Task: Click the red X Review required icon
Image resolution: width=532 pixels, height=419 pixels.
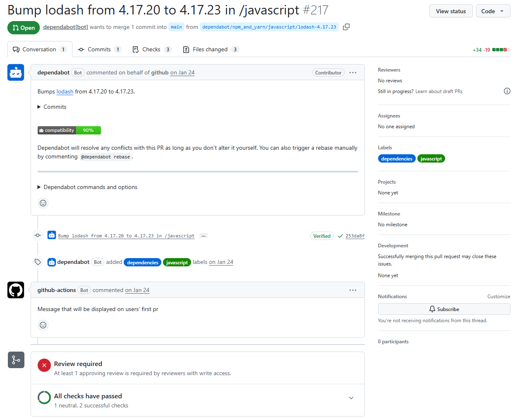Action: click(44, 365)
